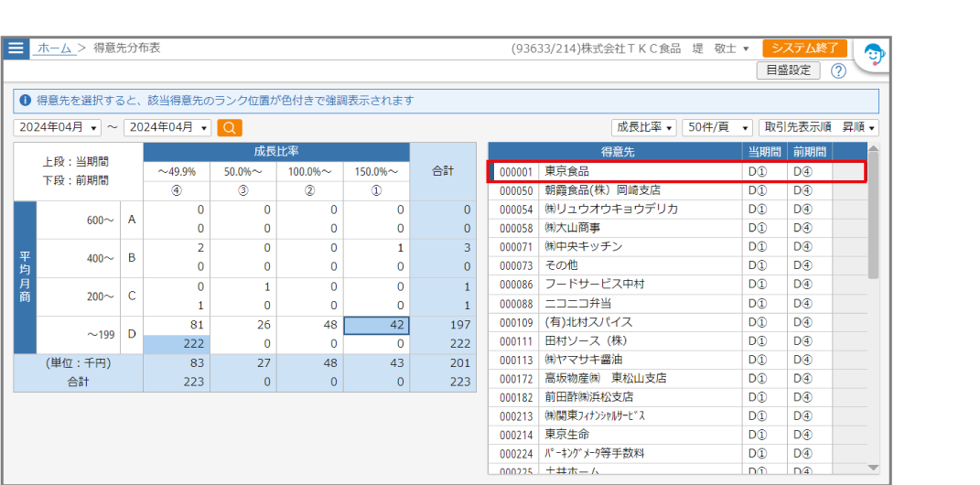The image size is (980, 485).
Task: Click the information icon in the notice bar
Action: pyautogui.click(x=25, y=101)
